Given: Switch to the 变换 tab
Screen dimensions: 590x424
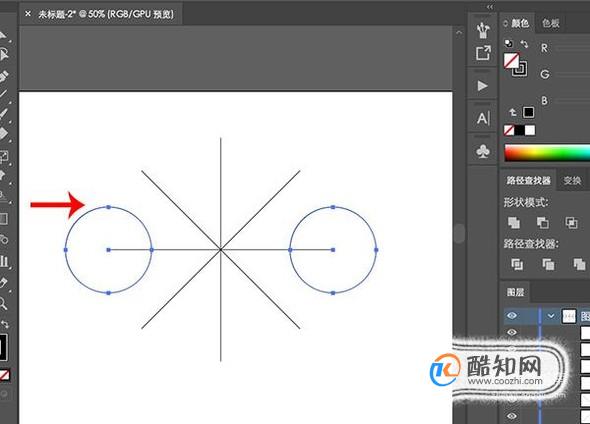Looking at the screenshot, I should pos(572,181).
